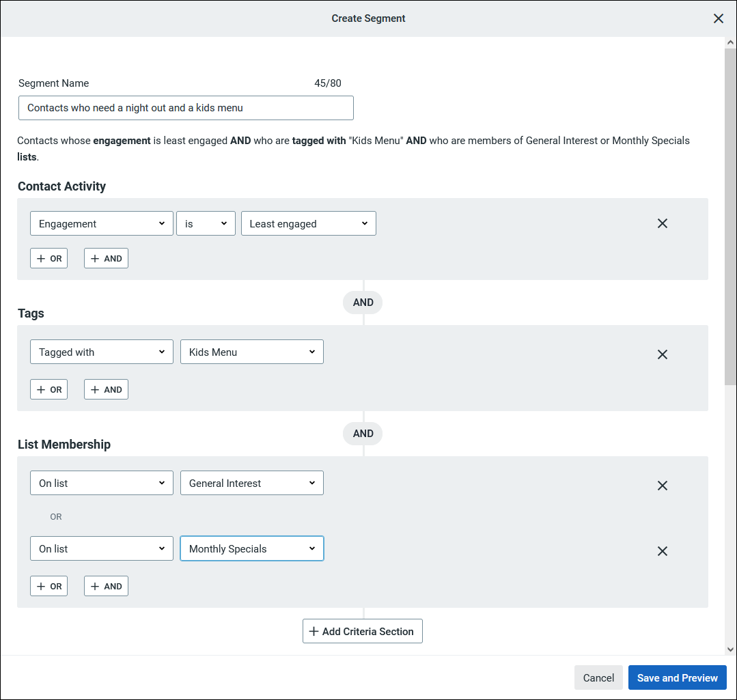The width and height of the screenshot is (737, 700).
Task: Click the List Membership heading
Action: pos(64,445)
